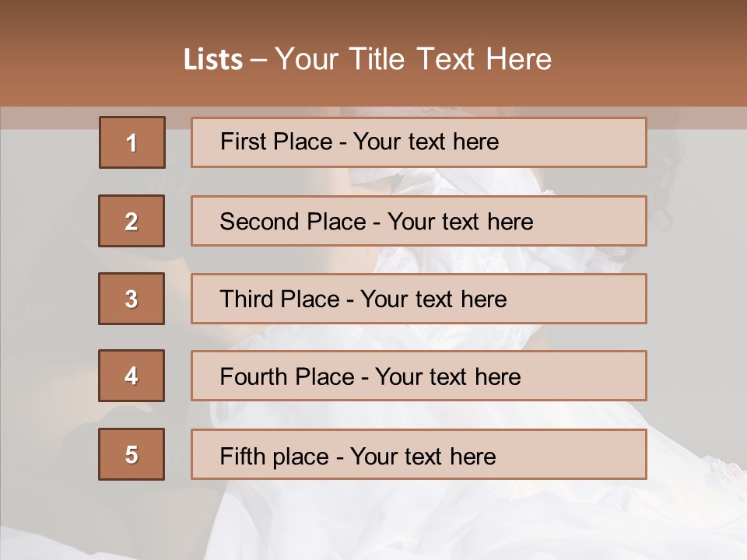Select the Third Place text bar
This screenshot has width=747, height=560.
point(419,299)
